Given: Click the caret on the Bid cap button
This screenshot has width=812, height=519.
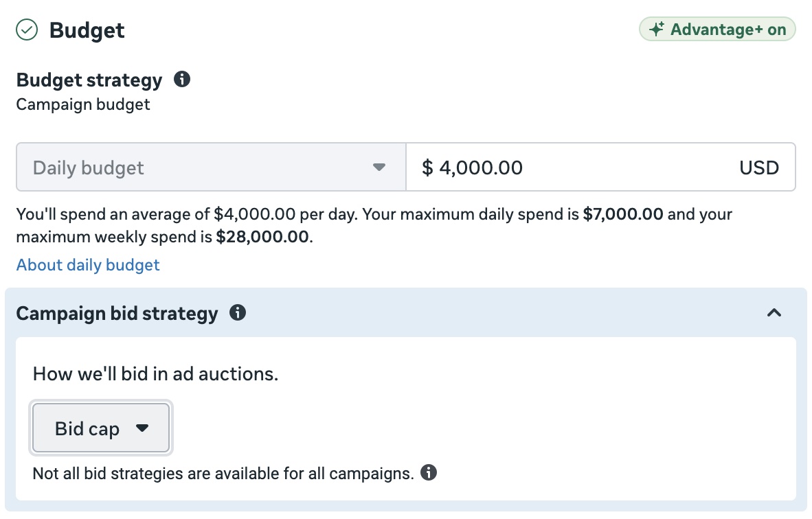Looking at the screenshot, I should [142, 428].
